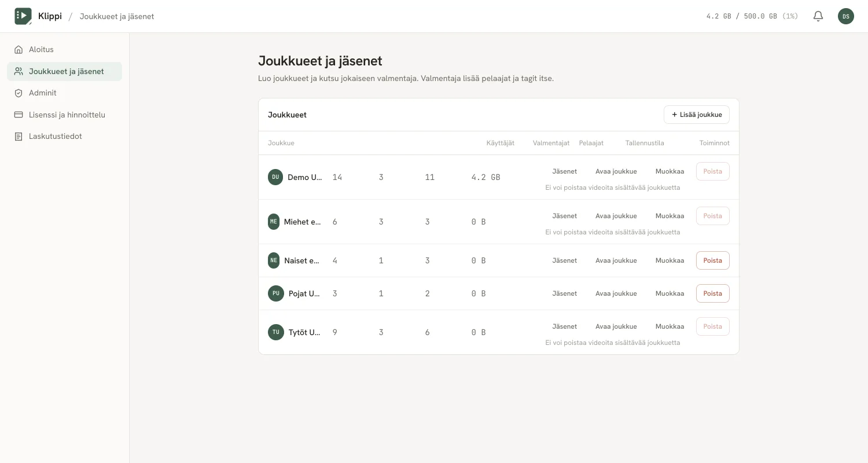
Task: Show Jäsenet of the Naiset team
Action: click(565, 260)
